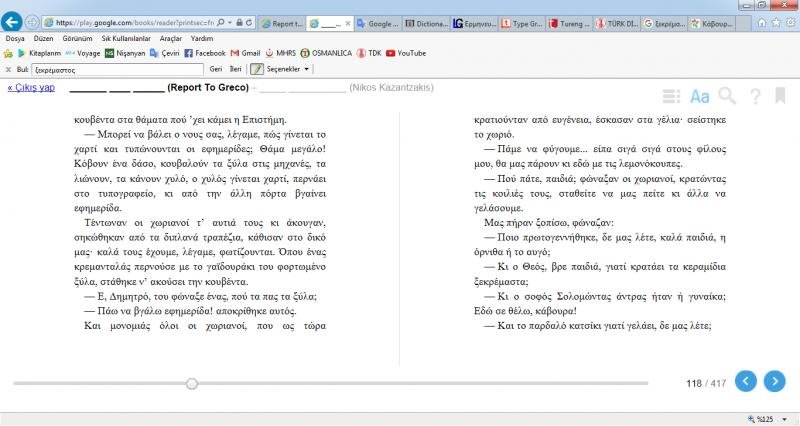This screenshot has width=800, height=426.
Task: Open the table of contents list icon
Action: pos(671,96)
